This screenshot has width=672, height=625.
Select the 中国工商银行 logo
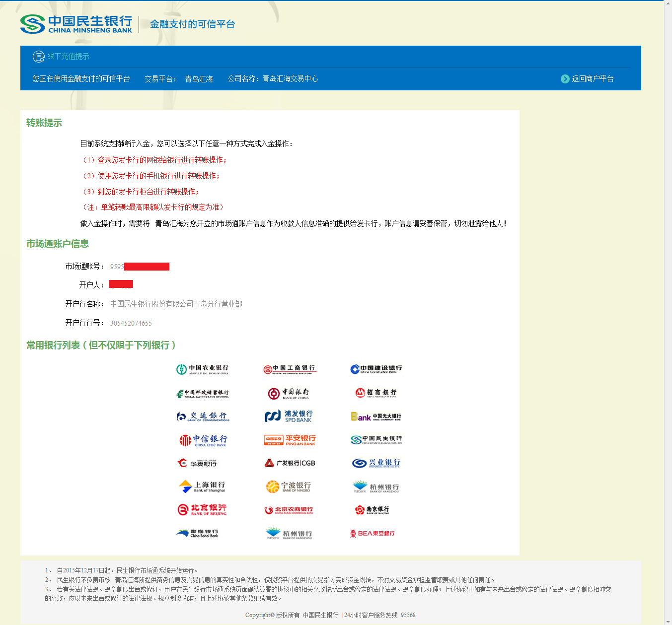[290, 369]
